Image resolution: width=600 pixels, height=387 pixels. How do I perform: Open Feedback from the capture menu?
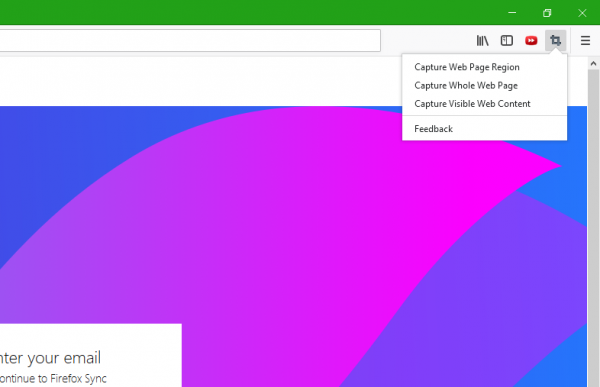[434, 129]
